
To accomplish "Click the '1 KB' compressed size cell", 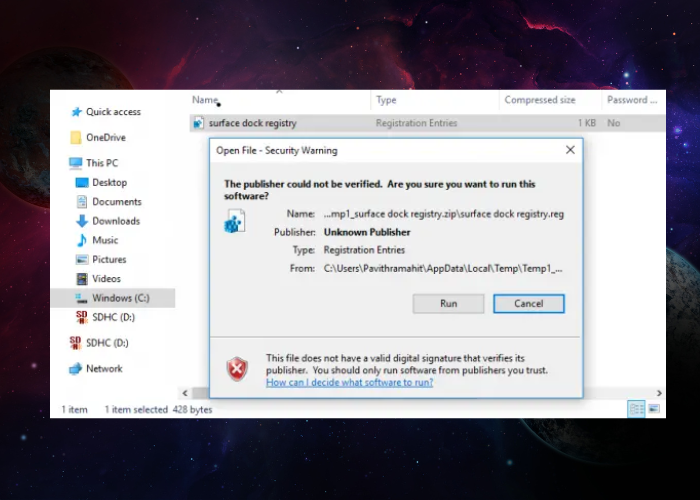I will coord(587,123).
